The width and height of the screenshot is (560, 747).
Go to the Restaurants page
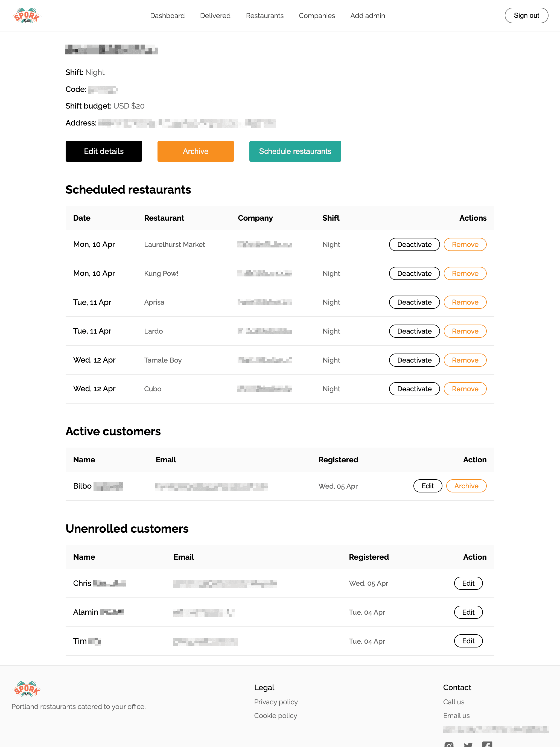coord(264,16)
